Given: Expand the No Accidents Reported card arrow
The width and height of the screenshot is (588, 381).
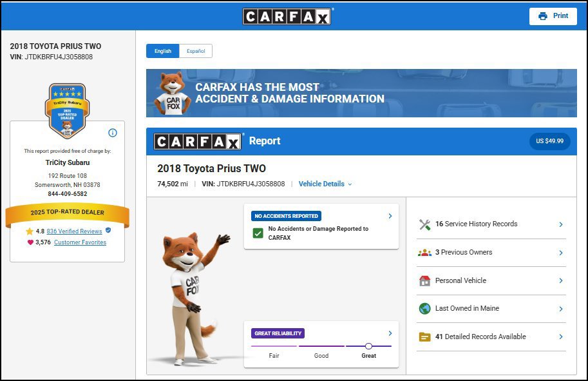Looking at the screenshot, I should (x=390, y=216).
